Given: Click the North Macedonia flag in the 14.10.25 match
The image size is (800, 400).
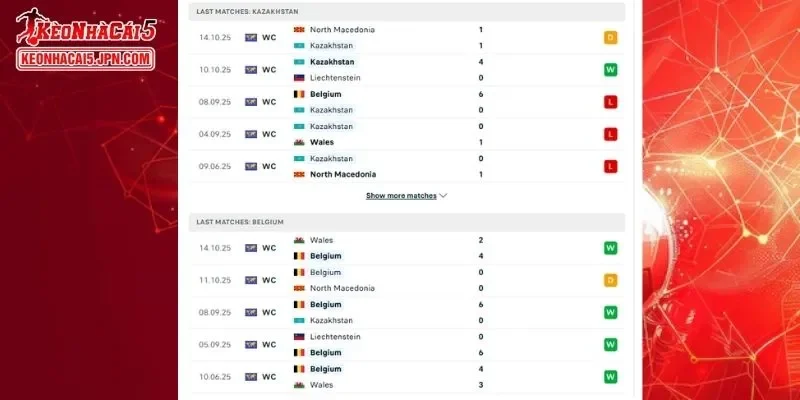Looking at the screenshot, I should [298, 30].
